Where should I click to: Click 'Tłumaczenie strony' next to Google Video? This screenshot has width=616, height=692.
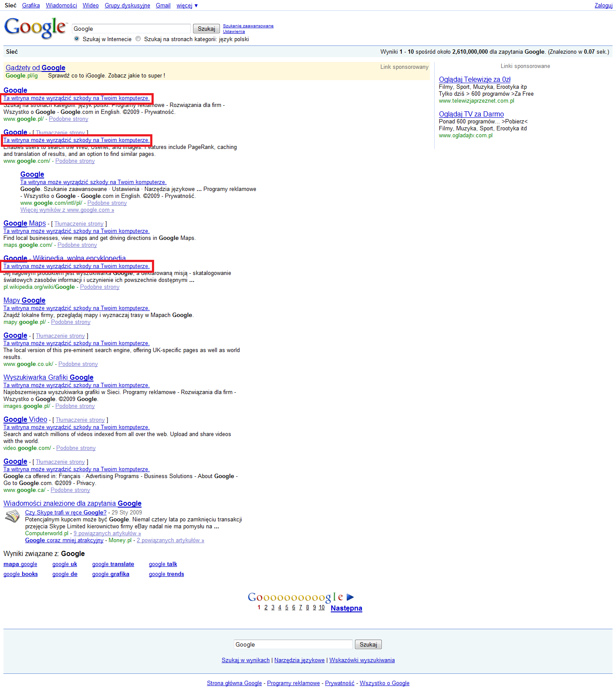tap(80, 420)
